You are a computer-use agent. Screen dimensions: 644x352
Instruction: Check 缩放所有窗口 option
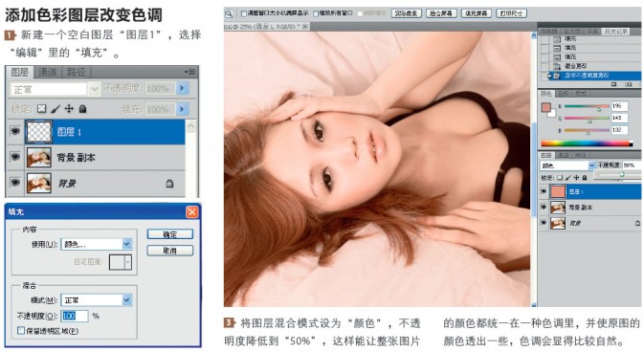pyautogui.click(x=316, y=13)
